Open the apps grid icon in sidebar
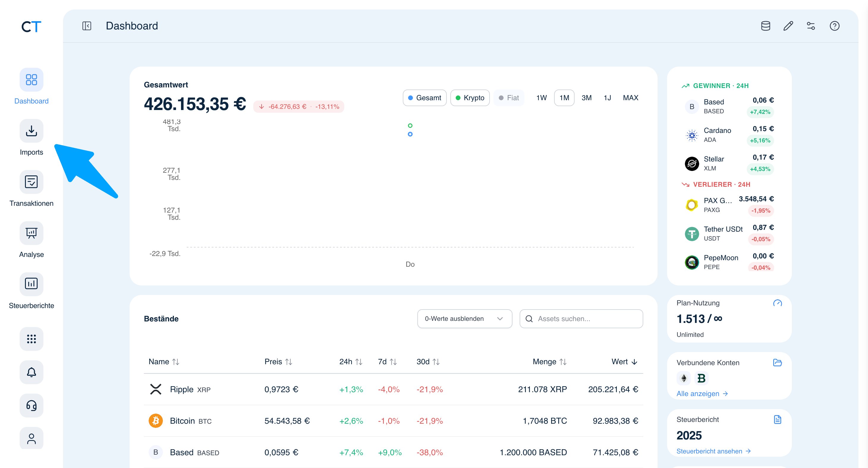The height and width of the screenshot is (468, 868). [31, 339]
